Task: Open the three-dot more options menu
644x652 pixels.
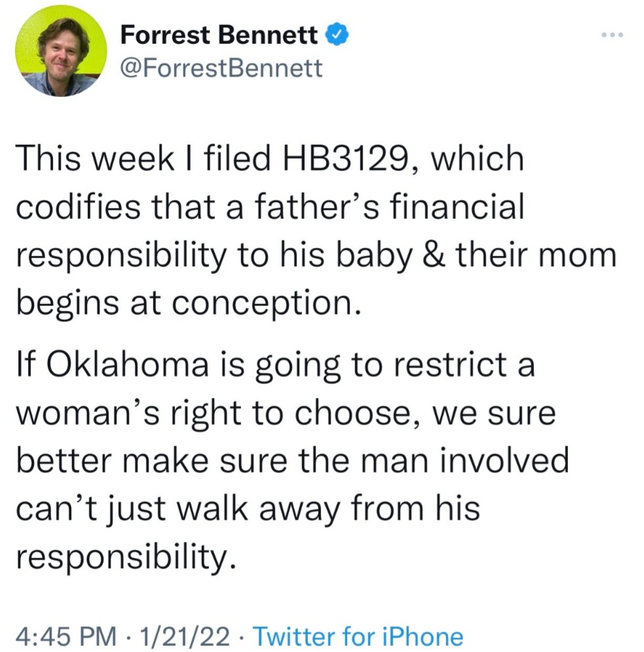Action: pyautogui.click(x=613, y=35)
